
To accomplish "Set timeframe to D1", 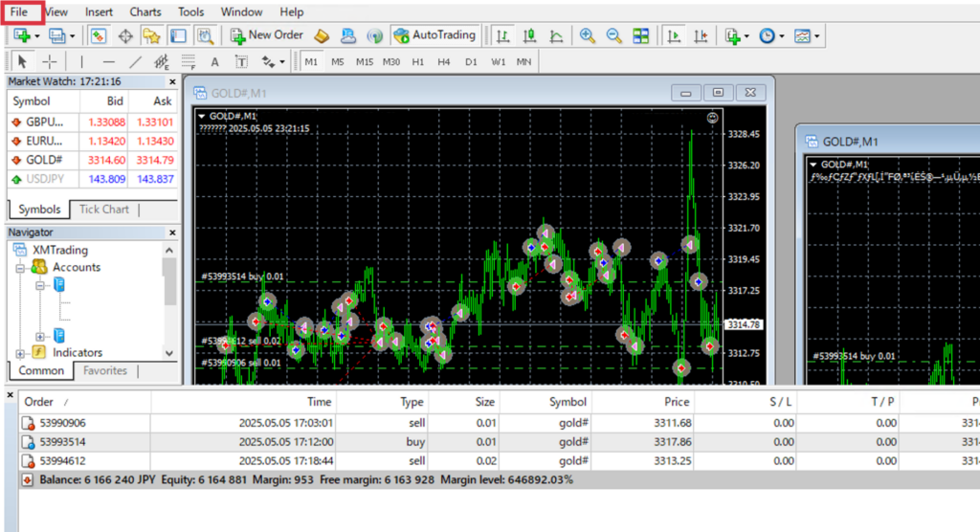I will click(471, 62).
